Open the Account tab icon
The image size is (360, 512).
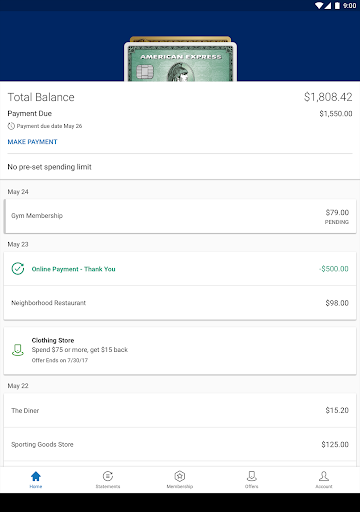click(x=324, y=476)
